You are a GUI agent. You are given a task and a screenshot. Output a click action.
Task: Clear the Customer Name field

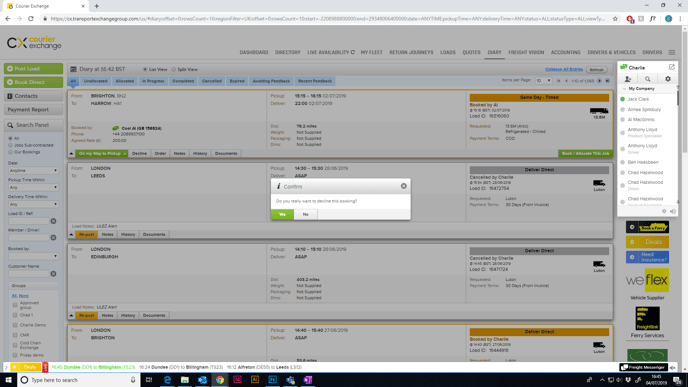click(53, 274)
